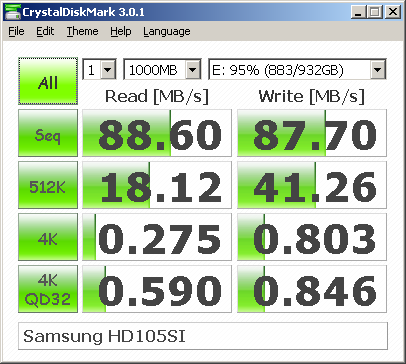The height and width of the screenshot is (364, 406).
Task: Start the 512K random test
Action: pyautogui.click(x=48, y=185)
